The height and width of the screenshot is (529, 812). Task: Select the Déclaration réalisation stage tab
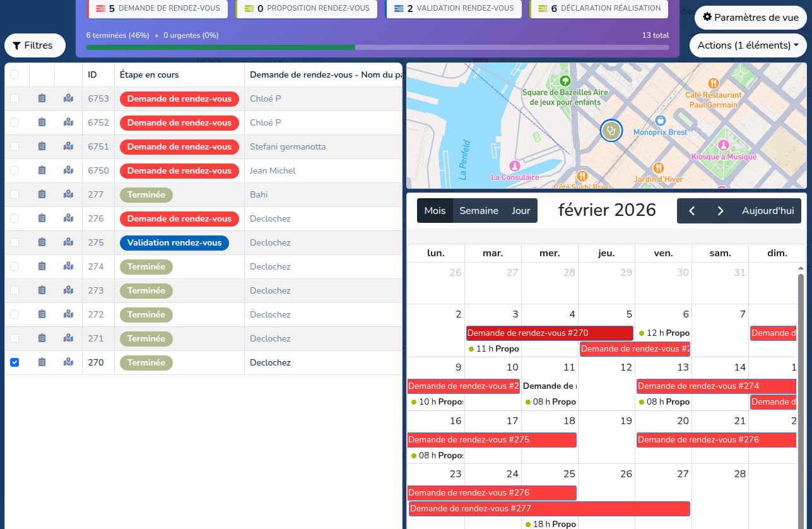tap(599, 8)
